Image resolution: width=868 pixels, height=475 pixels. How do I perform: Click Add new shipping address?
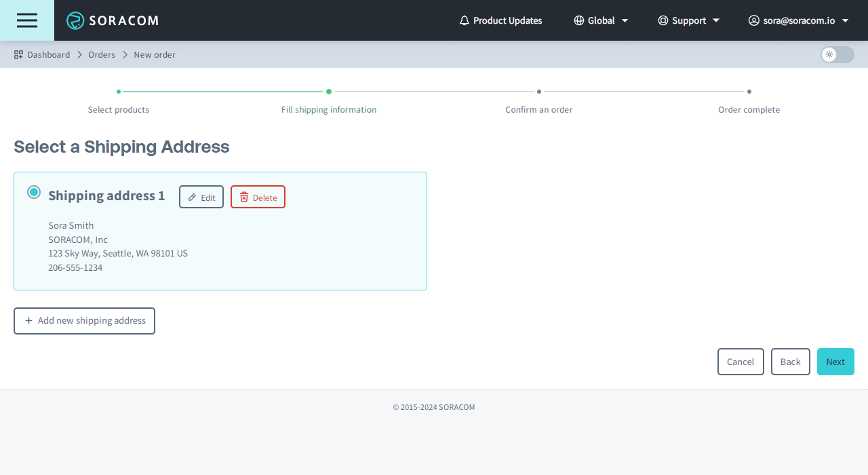click(x=84, y=320)
